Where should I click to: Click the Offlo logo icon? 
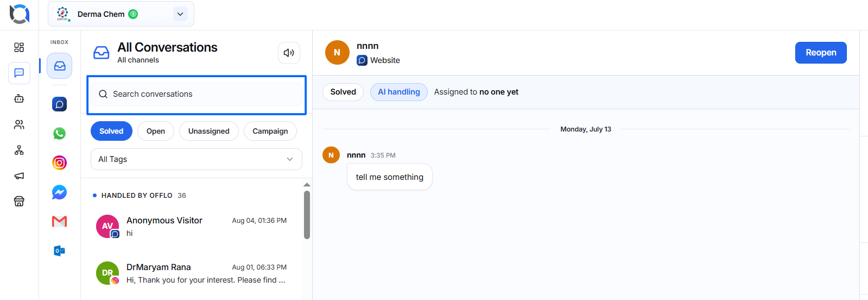(x=20, y=14)
